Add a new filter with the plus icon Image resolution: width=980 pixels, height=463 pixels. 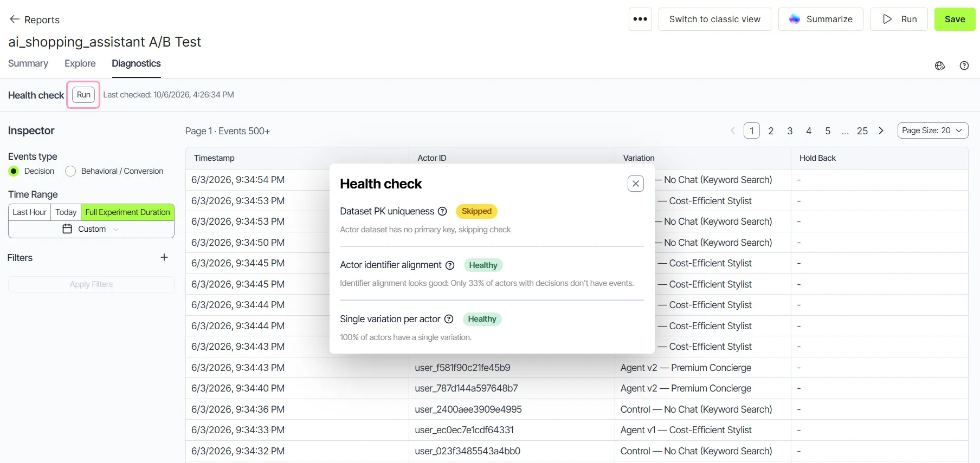[x=164, y=257]
